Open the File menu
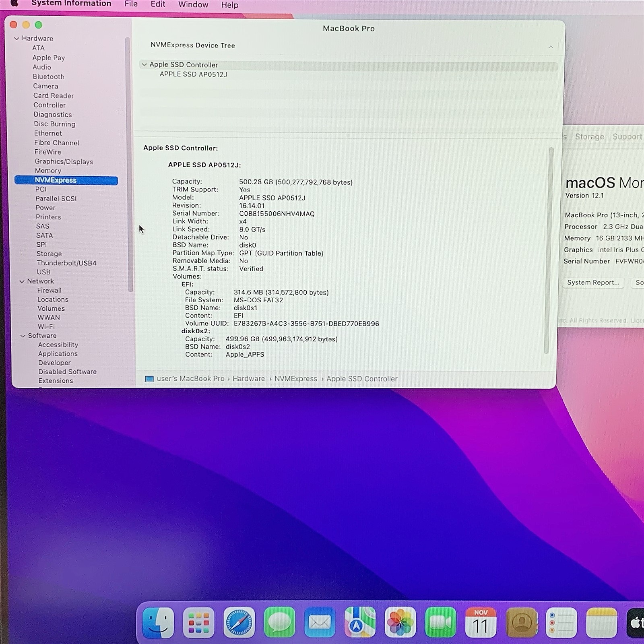 pos(131,4)
